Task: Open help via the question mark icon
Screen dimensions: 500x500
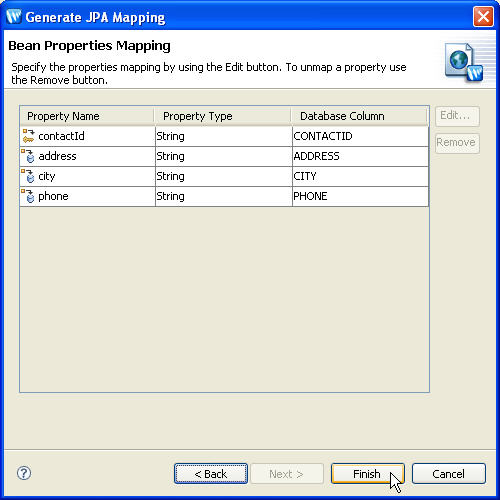Action: pyautogui.click(x=24, y=473)
